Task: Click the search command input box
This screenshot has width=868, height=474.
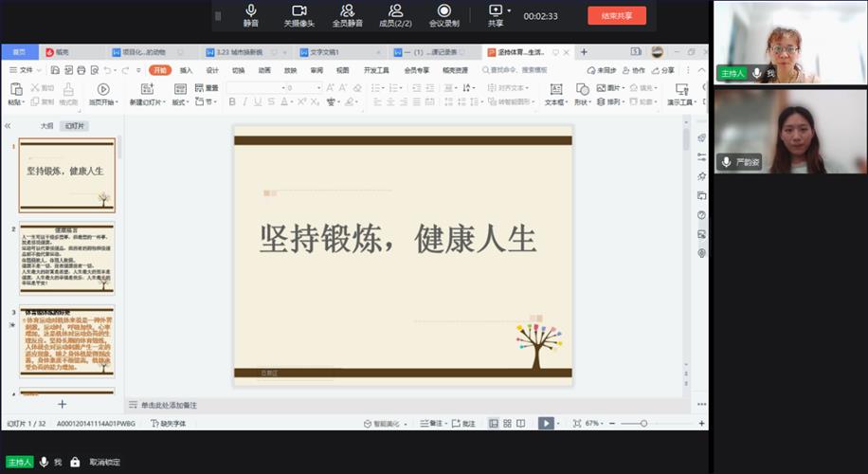Action: 515,70
